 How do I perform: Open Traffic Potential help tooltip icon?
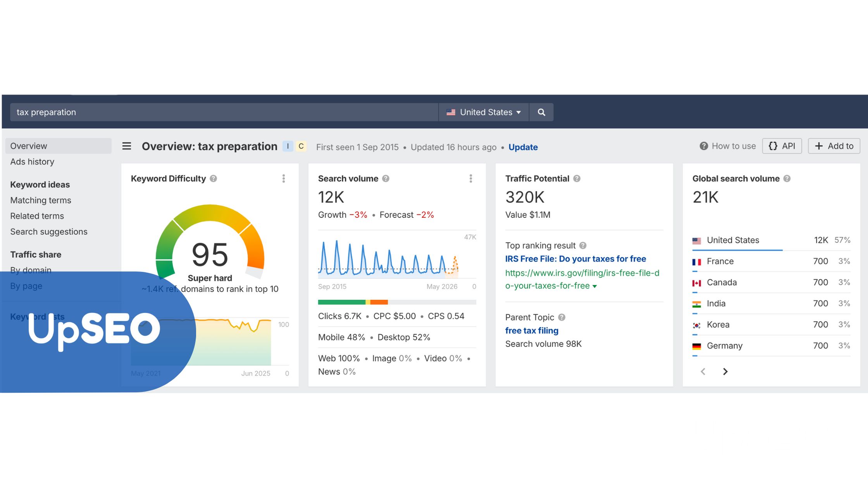coord(577,179)
